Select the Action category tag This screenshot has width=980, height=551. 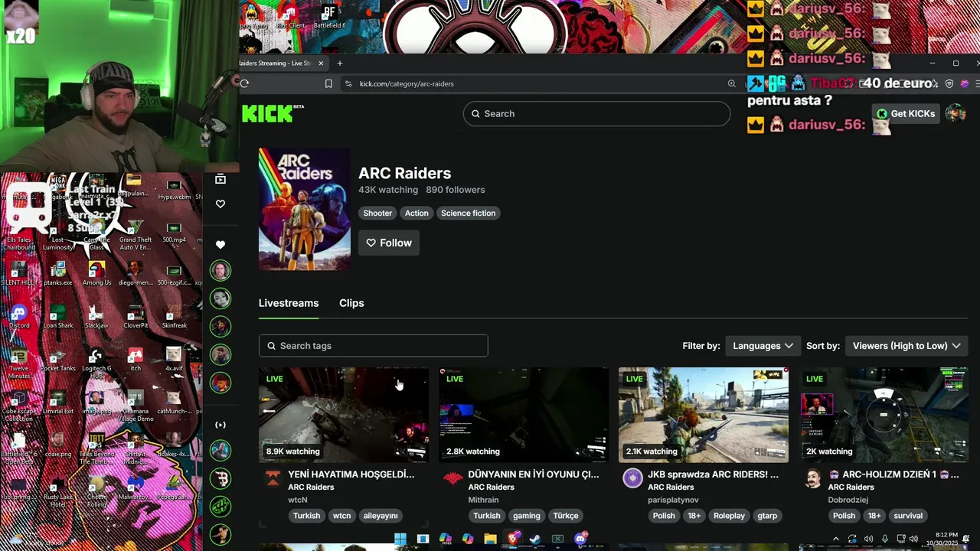click(x=416, y=213)
